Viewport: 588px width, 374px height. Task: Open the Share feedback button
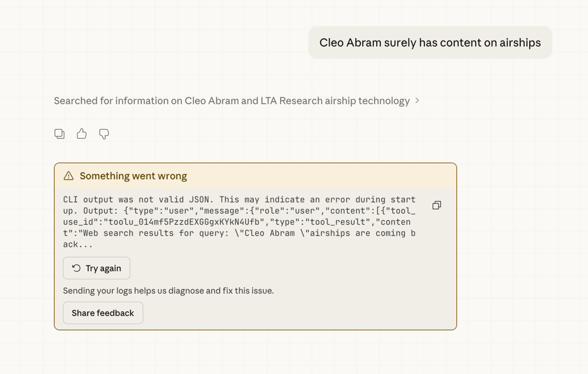(x=103, y=313)
